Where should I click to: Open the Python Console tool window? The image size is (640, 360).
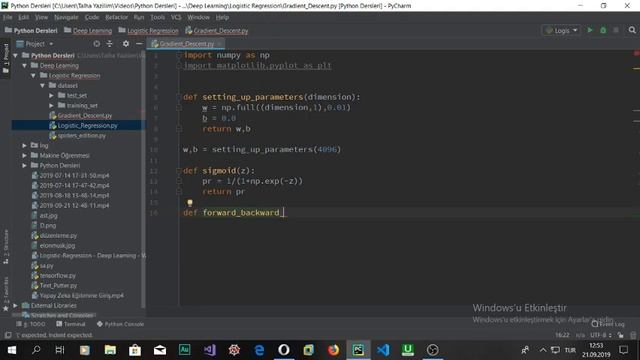pyautogui.click(x=121, y=324)
